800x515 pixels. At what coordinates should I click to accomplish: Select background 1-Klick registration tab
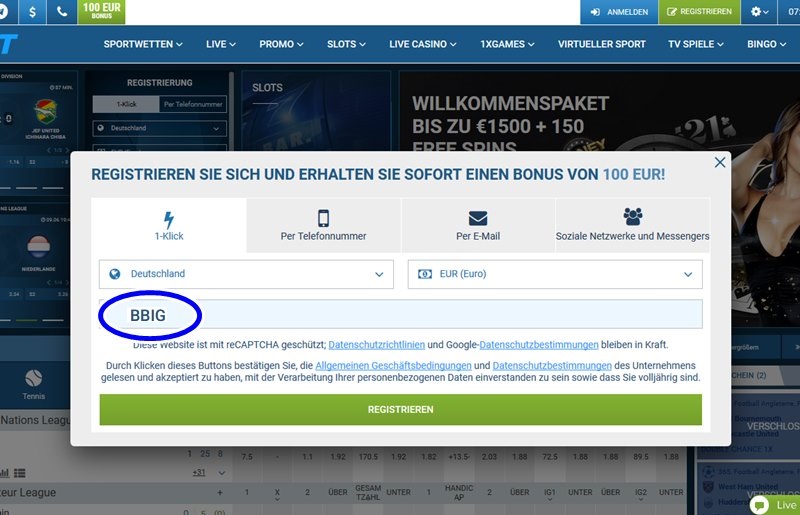pos(126,104)
